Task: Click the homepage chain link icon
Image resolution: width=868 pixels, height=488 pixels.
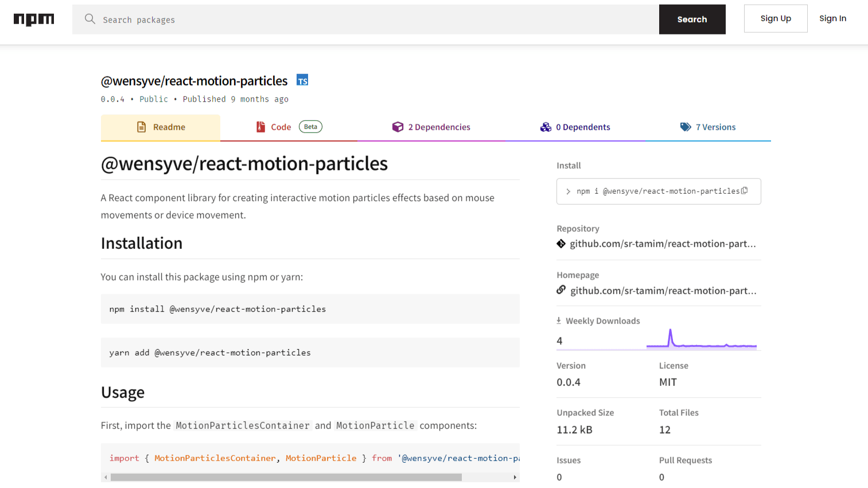Action: click(x=561, y=290)
